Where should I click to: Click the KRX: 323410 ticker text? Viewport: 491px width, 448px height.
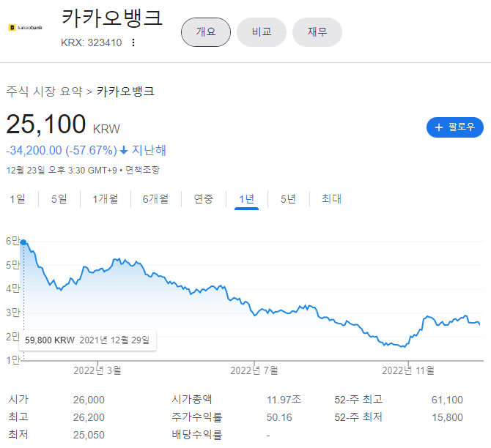[x=91, y=42]
